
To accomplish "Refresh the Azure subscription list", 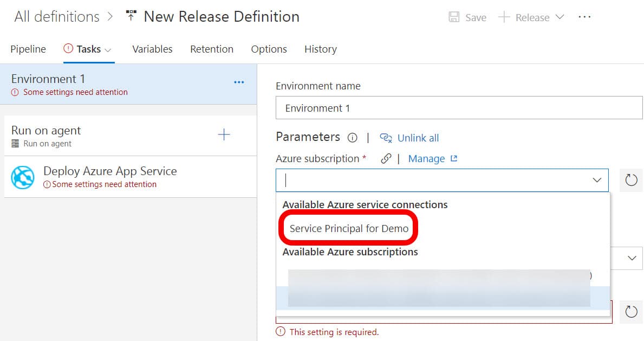I will [x=631, y=180].
